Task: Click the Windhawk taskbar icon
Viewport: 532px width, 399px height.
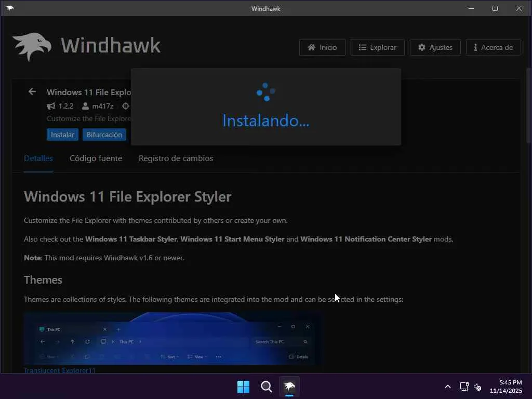Action: tap(289, 387)
